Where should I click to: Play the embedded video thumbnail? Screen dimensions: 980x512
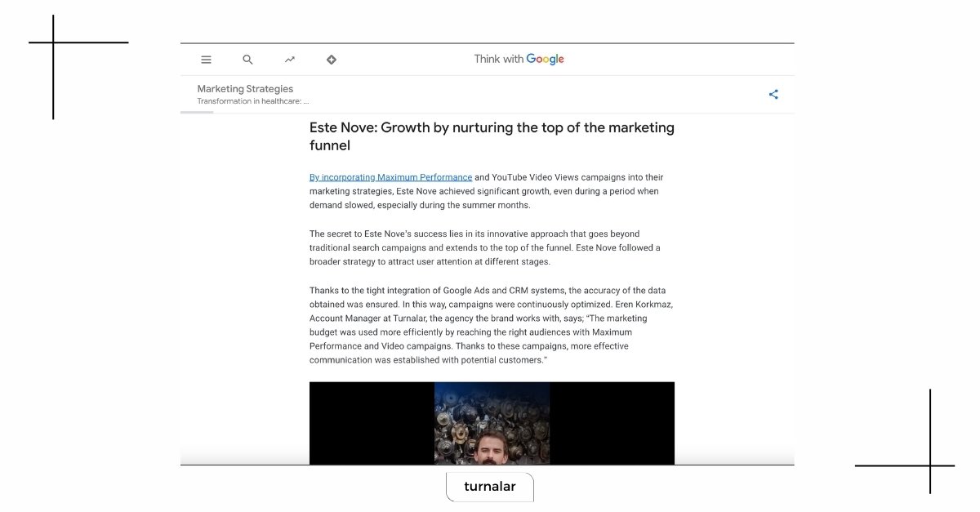(492, 423)
